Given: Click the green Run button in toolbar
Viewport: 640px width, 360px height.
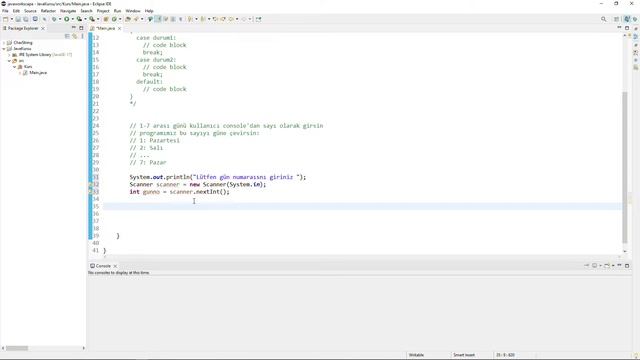Looking at the screenshot, I should point(66,19).
